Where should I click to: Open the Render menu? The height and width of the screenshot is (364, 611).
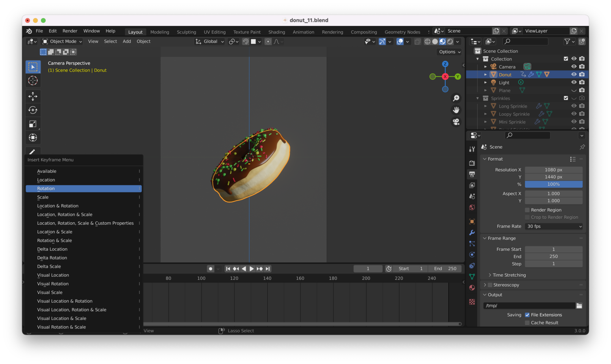[70, 31]
